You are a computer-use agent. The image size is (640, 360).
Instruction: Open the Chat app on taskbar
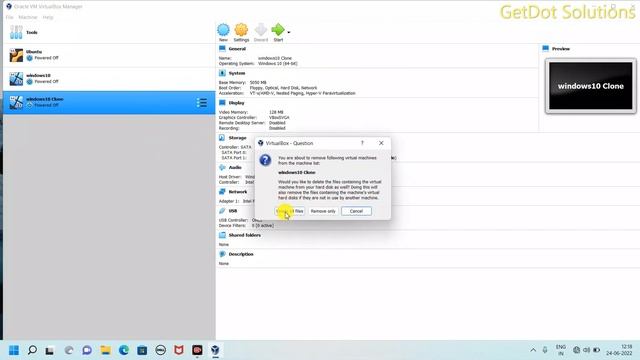click(87, 350)
